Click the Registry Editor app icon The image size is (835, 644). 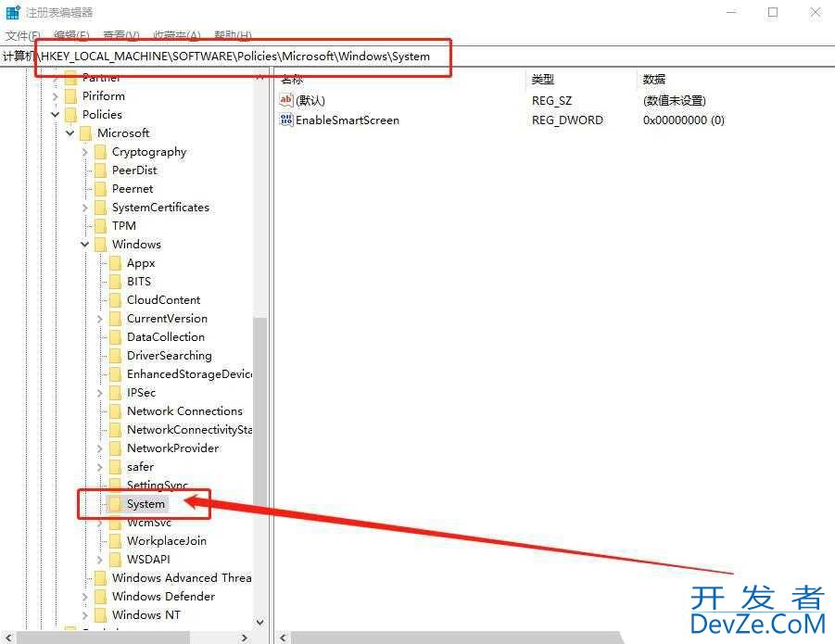click(13, 12)
